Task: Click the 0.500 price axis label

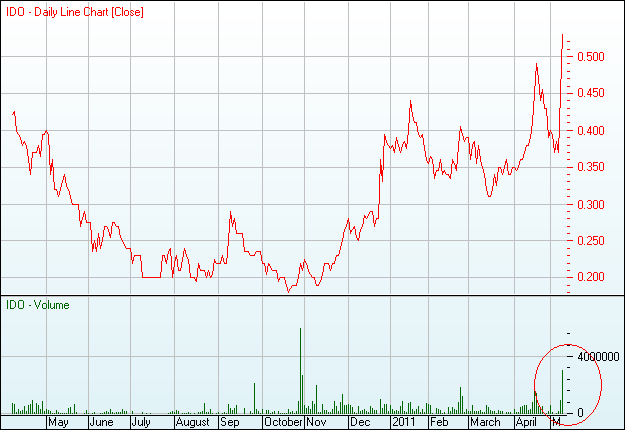Action: [x=591, y=57]
